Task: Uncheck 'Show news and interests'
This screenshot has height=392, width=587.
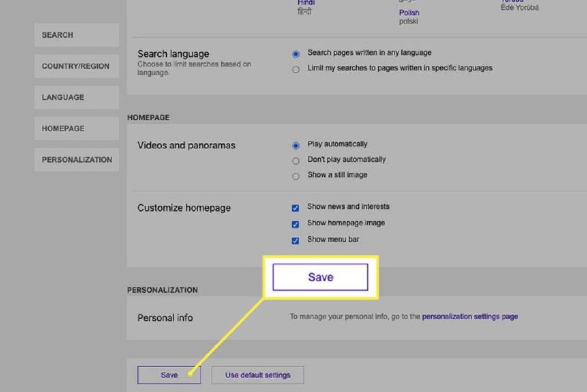Action: [295, 208]
